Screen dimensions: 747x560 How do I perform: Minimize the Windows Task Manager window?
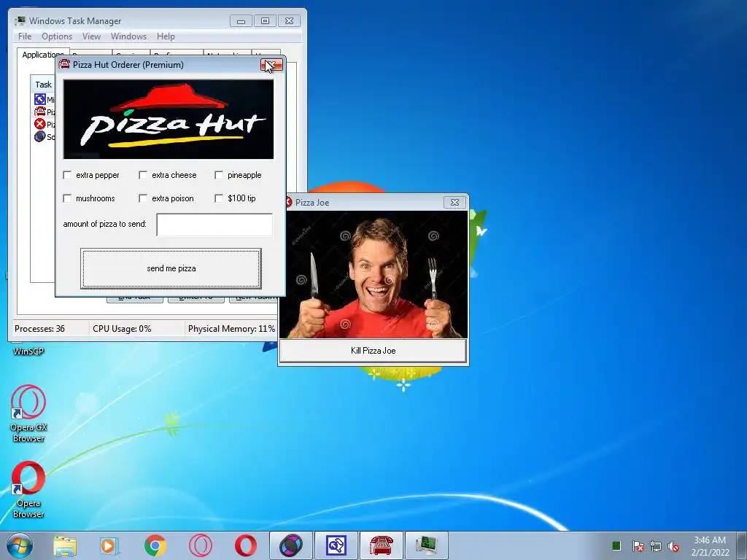(241, 21)
